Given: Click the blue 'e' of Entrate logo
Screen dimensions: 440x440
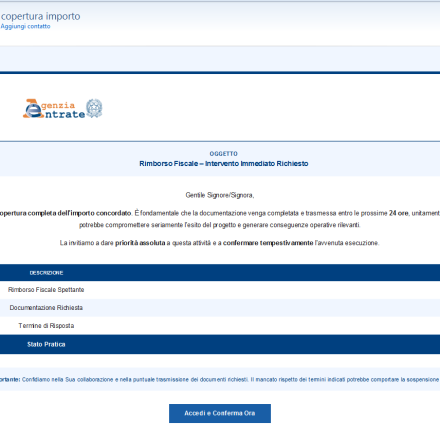Looking at the screenshot, I should pos(33,112).
